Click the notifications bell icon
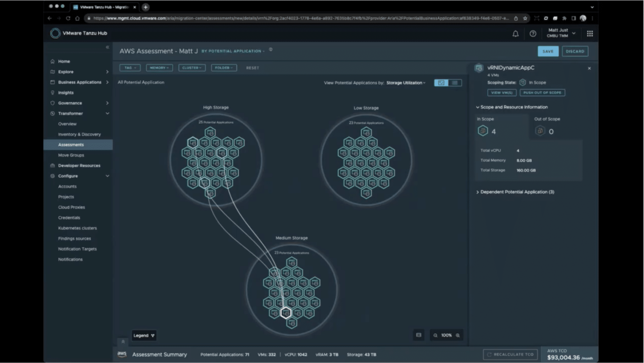644x363 pixels. pyautogui.click(x=515, y=34)
